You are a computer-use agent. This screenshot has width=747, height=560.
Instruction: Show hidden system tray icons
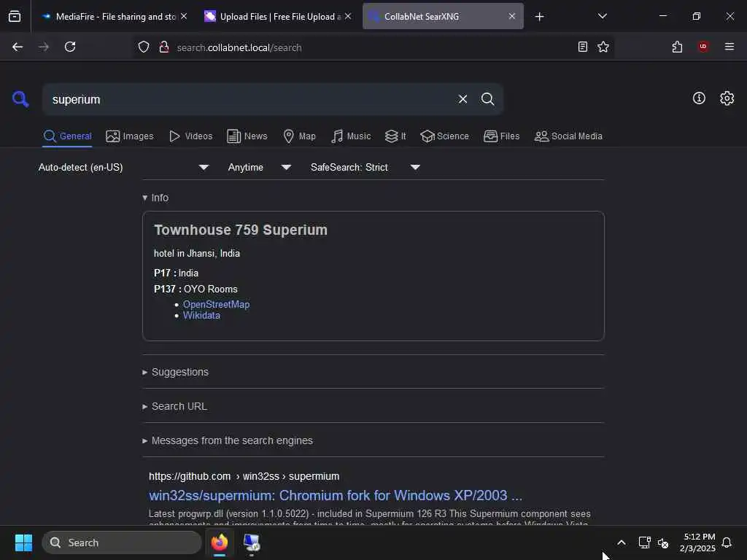click(x=622, y=542)
